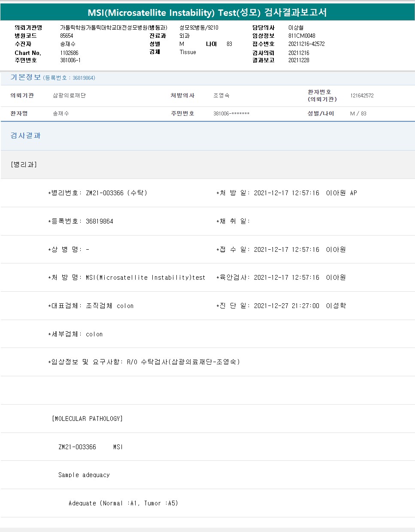415x532 pixels.
Task: Select the specimen type Tissue
Action: [x=188, y=52]
